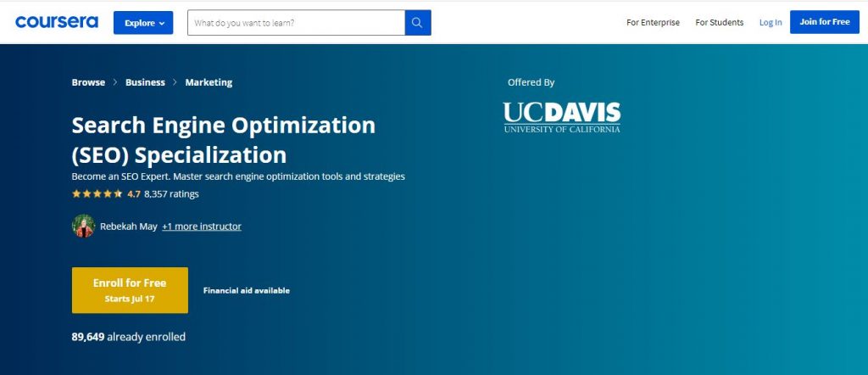Open the For Students page
Screen dimensions: 868x375
tap(719, 23)
